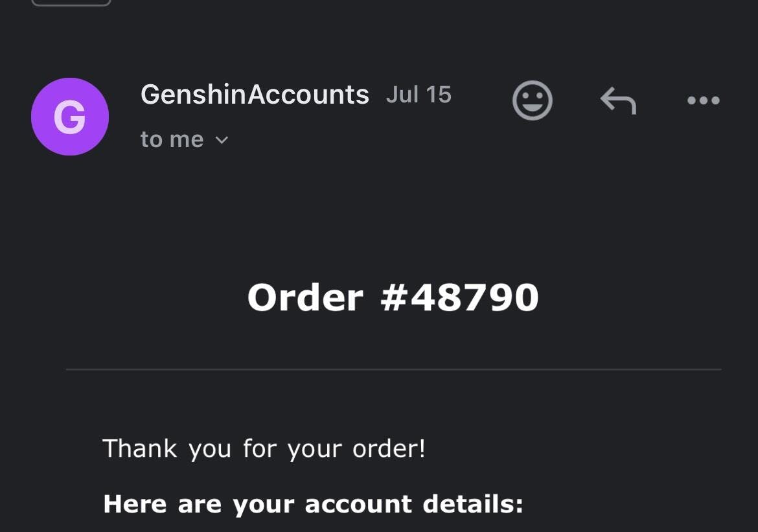Image resolution: width=758 pixels, height=532 pixels.
Task: Click the horizontal divider under the heading
Action: coord(393,369)
